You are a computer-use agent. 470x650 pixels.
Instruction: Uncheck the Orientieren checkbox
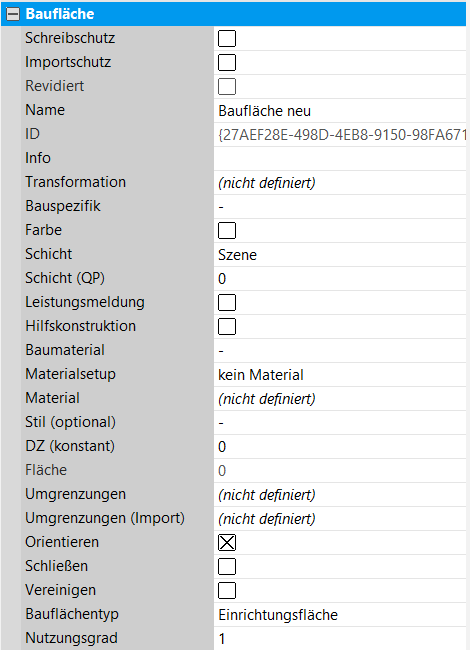click(x=227, y=543)
